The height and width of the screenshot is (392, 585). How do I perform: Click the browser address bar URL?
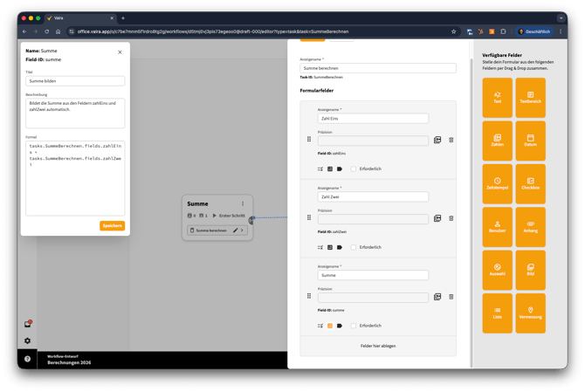click(213, 31)
